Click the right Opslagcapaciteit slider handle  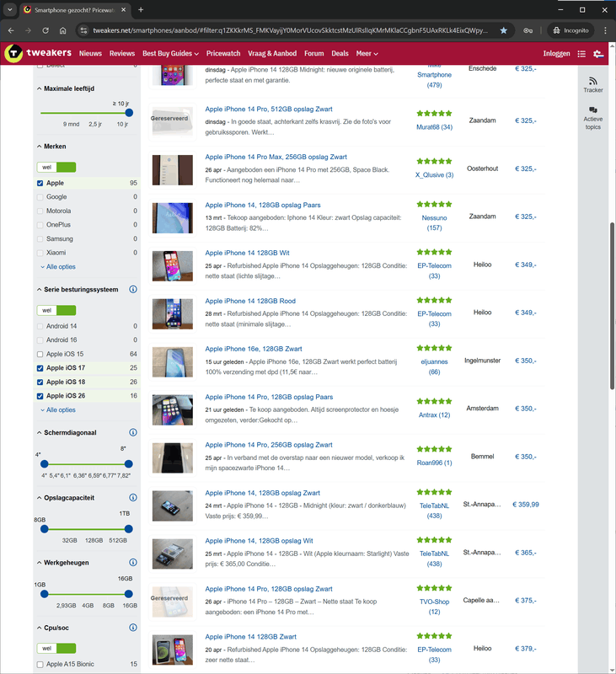129,529
